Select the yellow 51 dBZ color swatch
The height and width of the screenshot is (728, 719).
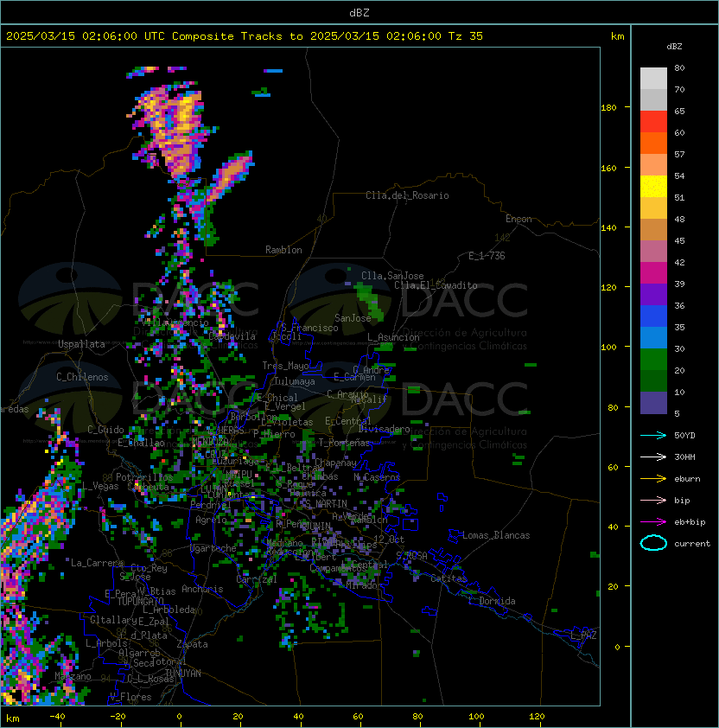pos(653,187)
